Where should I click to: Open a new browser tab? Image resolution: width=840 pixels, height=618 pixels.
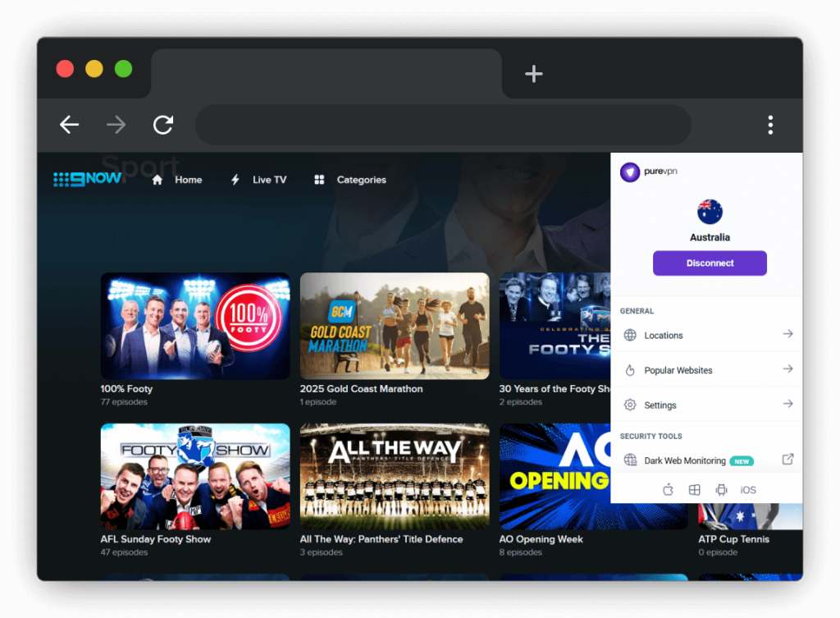[x=534, y=75]
